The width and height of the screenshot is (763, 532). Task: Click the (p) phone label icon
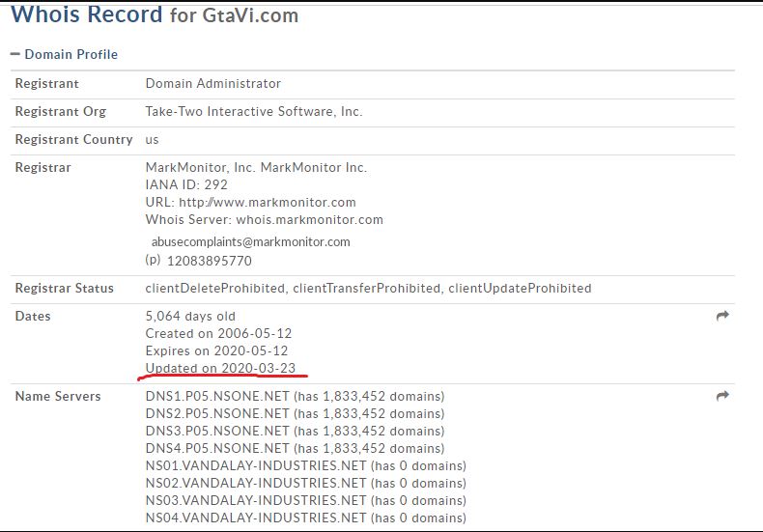click(x=153, y=261)
